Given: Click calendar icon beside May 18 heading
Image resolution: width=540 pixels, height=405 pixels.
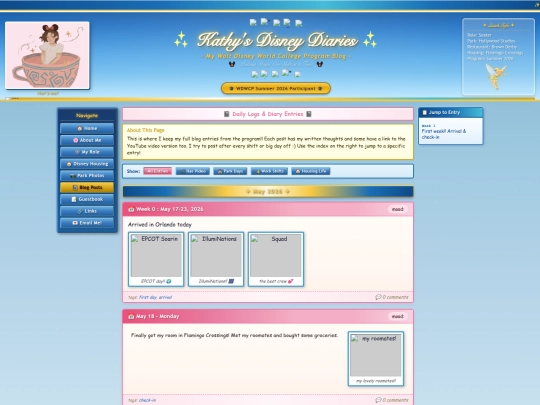Looking at the screenshot, I should tap(131, 316).
